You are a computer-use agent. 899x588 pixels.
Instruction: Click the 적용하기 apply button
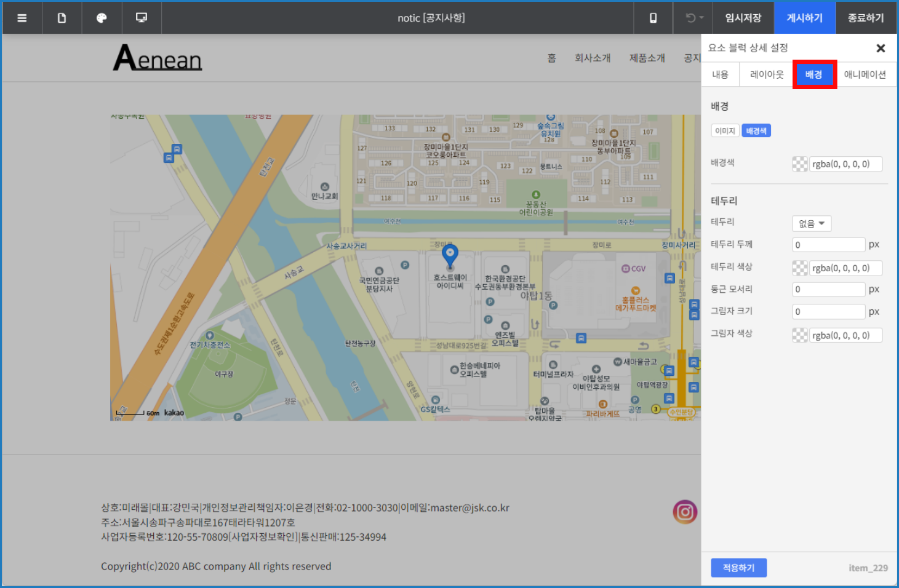click(738, 568)
